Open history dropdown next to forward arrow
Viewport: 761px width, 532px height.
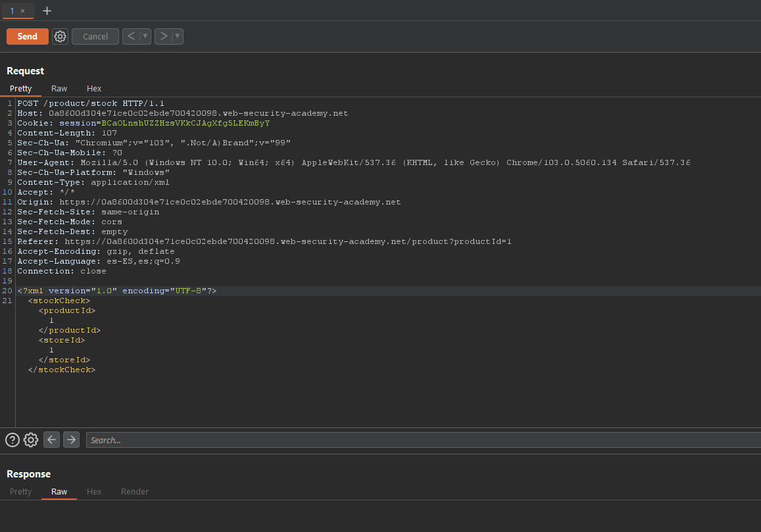178,36
